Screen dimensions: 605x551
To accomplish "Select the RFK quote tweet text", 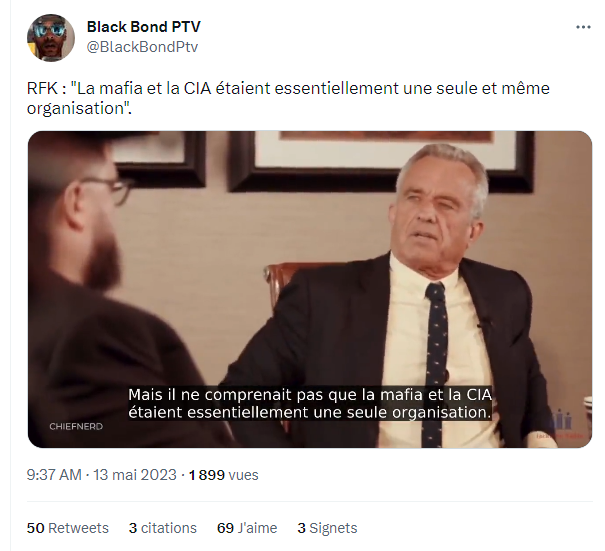I will (x=288, y=98).
